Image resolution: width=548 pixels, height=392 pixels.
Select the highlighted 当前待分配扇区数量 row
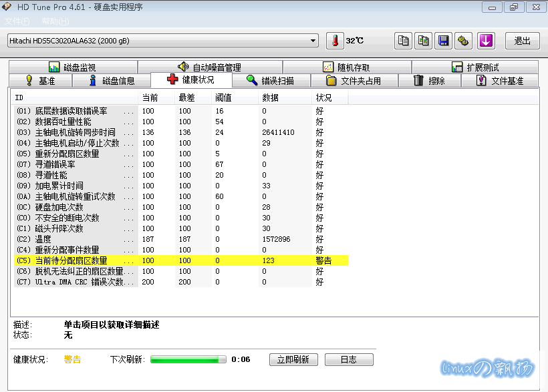click(180, 260)
